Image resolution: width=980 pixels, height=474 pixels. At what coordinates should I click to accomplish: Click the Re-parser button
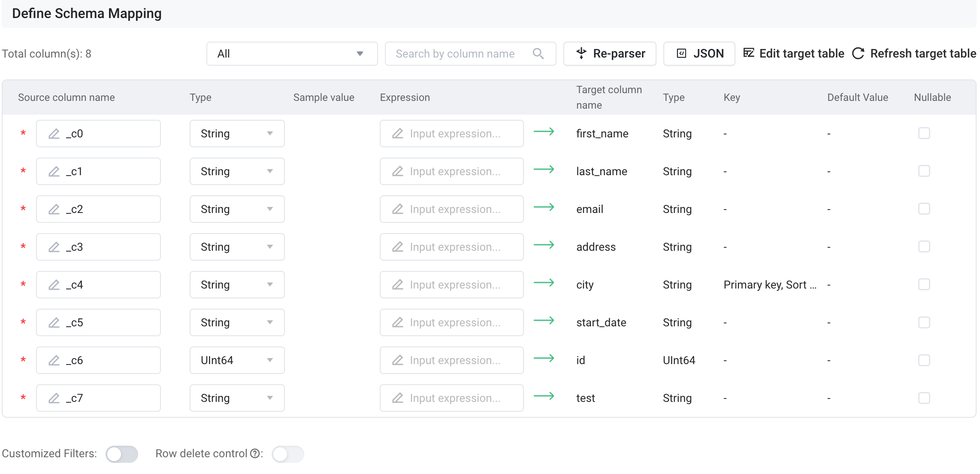pyautogui.click(x=610, y=54)
